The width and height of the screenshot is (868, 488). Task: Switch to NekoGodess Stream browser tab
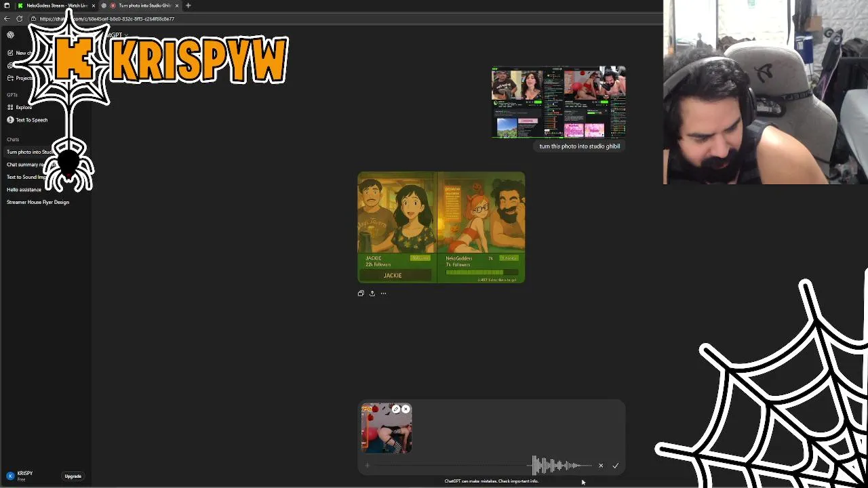(x=57, y=5)
